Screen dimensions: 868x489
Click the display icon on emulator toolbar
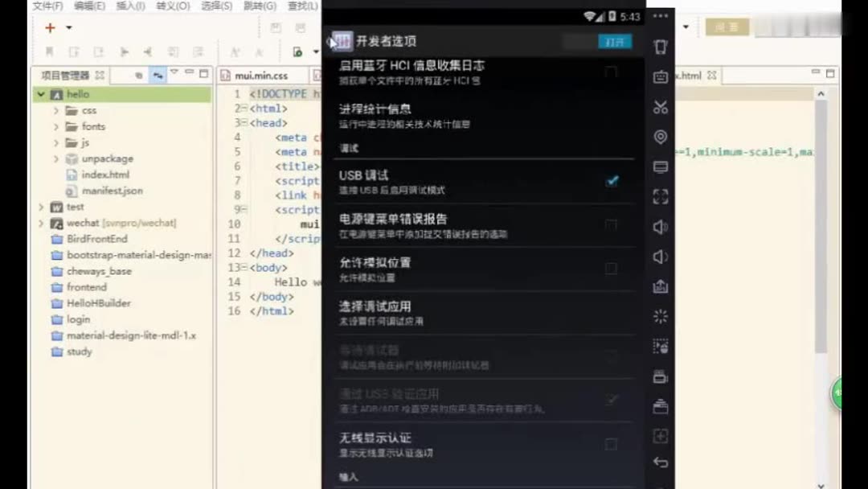pyautogui.click(x=661, y=167)
